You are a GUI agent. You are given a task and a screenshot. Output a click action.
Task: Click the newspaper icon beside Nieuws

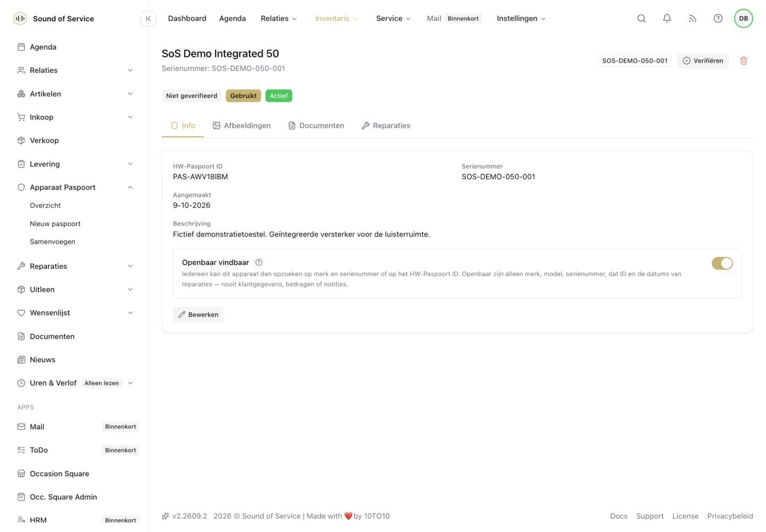tap(21, 360)
